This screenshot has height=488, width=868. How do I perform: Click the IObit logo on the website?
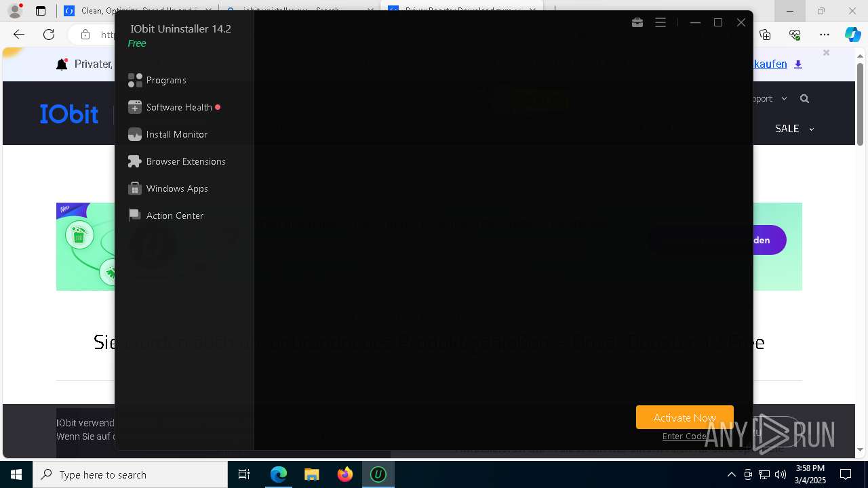(x=69, y=114)
